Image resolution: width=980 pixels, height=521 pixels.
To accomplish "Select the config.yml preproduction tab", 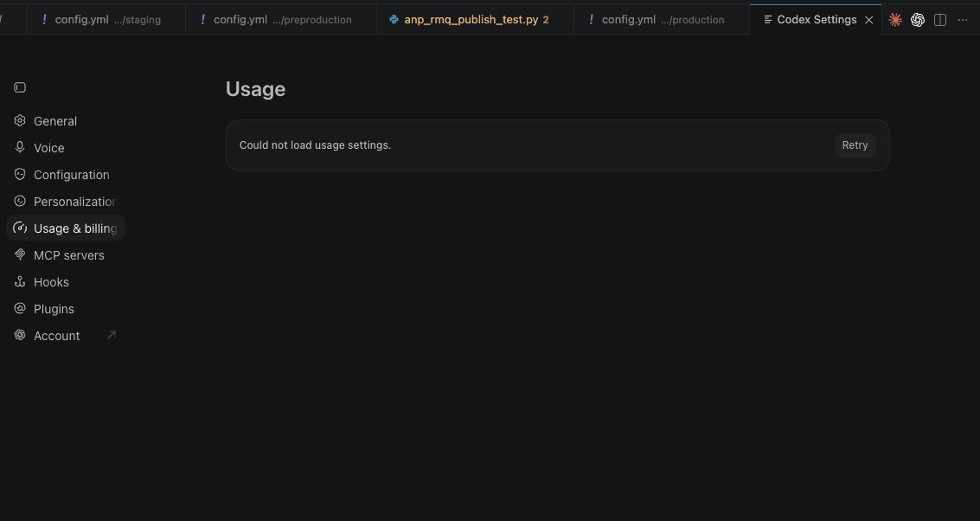I will 281,19.
